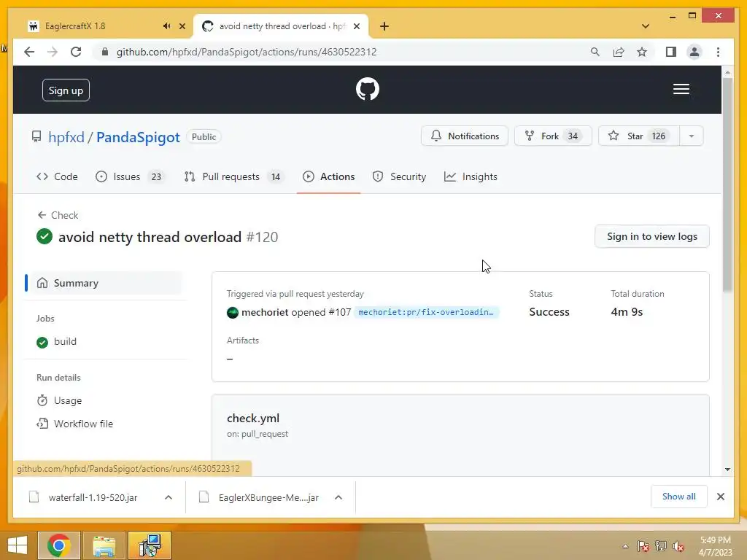This screenshot has width=747, height=560.
Task: Open the GitHub hamburger menu
Action: pos(681,89)
